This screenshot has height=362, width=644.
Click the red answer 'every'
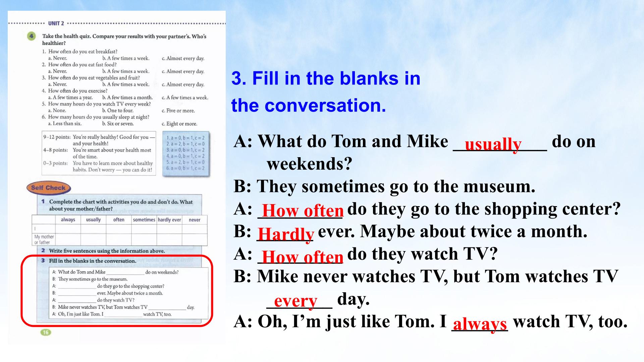[296, 301]
